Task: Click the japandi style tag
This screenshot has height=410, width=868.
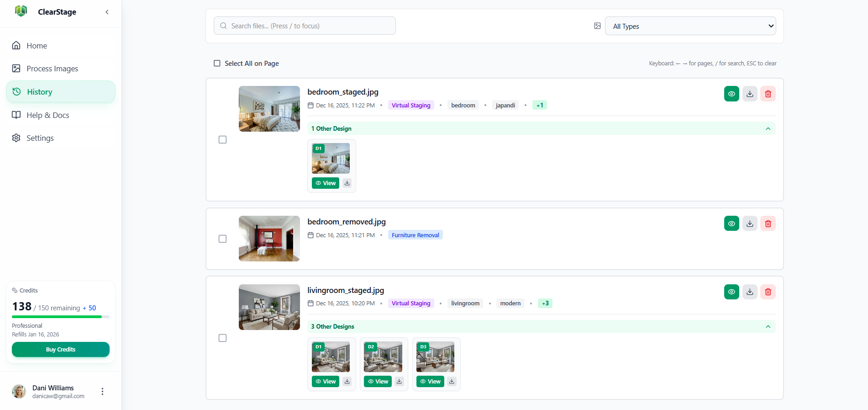Action: pyautogui.click(x=505, y=105)
